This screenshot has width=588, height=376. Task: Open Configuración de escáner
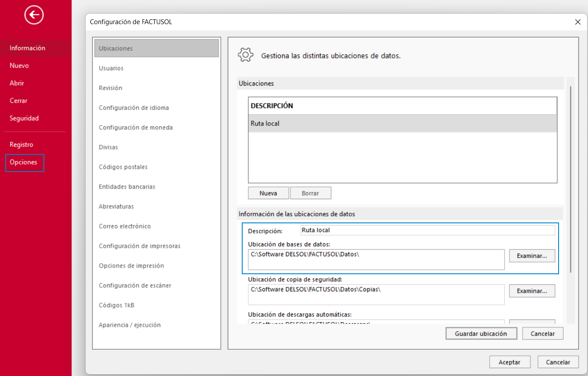pos(135,285)
